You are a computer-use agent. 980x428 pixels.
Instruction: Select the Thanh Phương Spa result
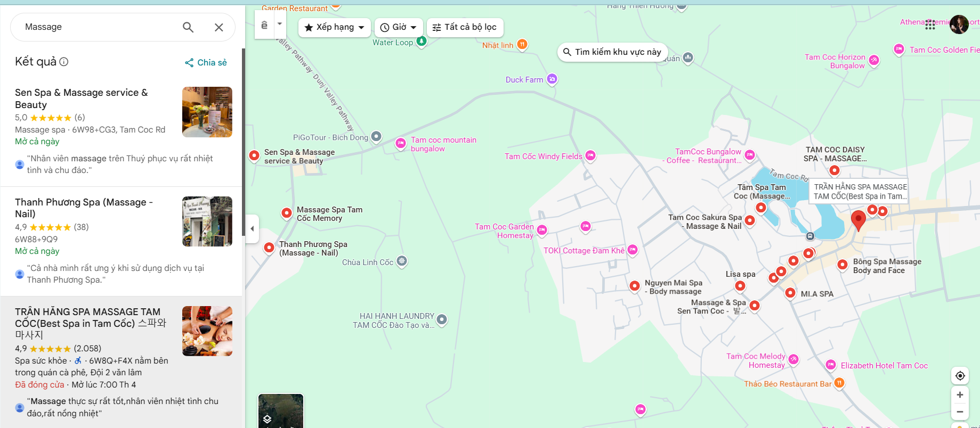point(84,208)
